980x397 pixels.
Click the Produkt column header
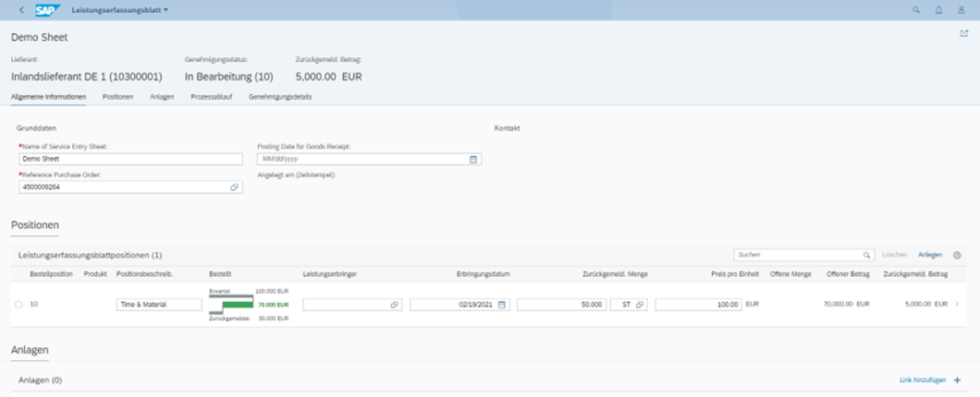point(95,274)
